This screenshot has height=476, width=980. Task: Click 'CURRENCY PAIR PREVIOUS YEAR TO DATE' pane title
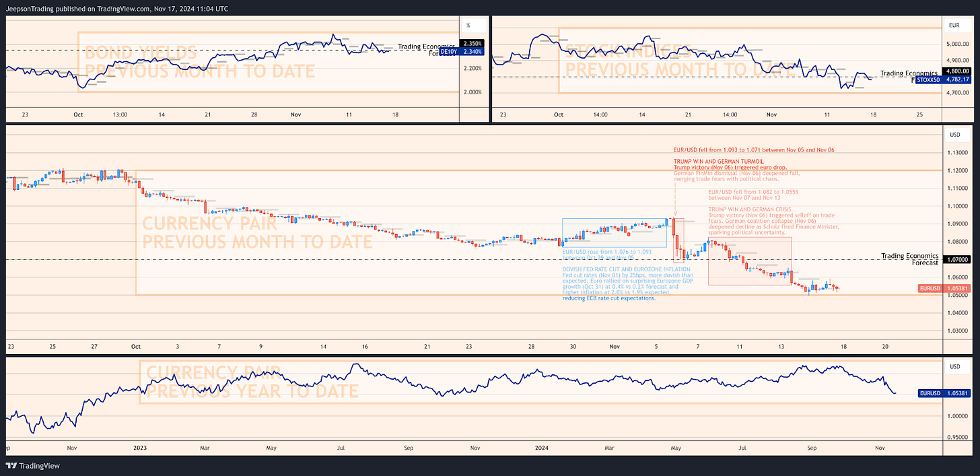click(x=252, y=381)
